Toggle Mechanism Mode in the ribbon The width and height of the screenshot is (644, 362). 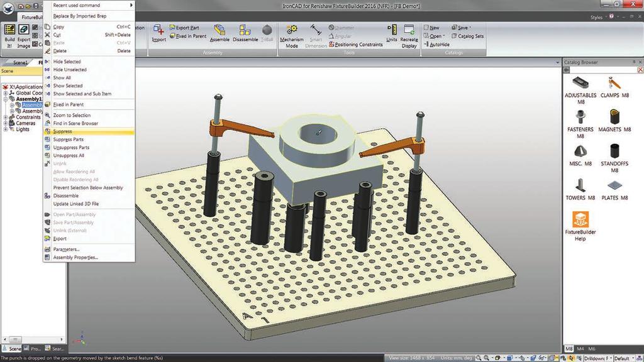(x=292, y=36)
